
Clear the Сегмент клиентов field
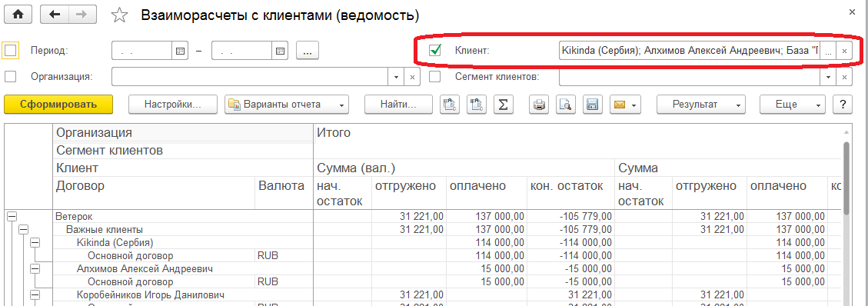point(844,77)
